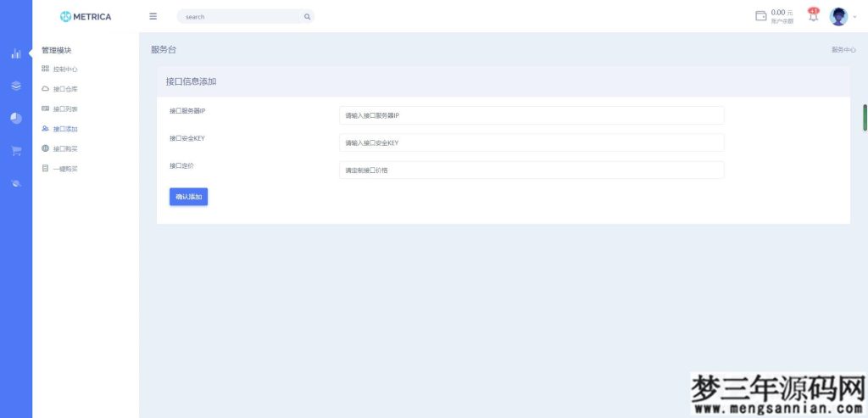
Task: Click the green vertical scrollbar handle
Action: coord(865,117)
